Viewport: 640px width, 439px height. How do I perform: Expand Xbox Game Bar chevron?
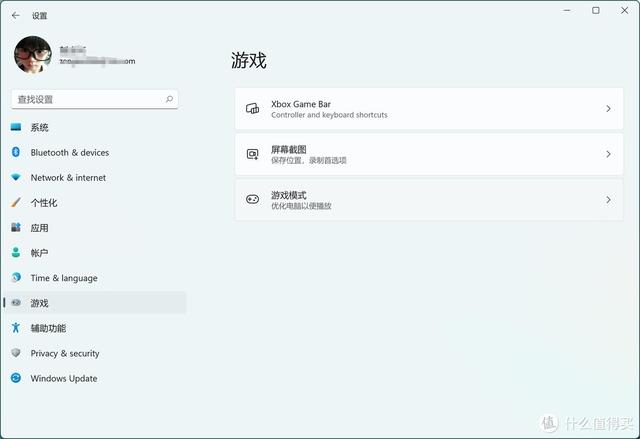coord(609,109)
